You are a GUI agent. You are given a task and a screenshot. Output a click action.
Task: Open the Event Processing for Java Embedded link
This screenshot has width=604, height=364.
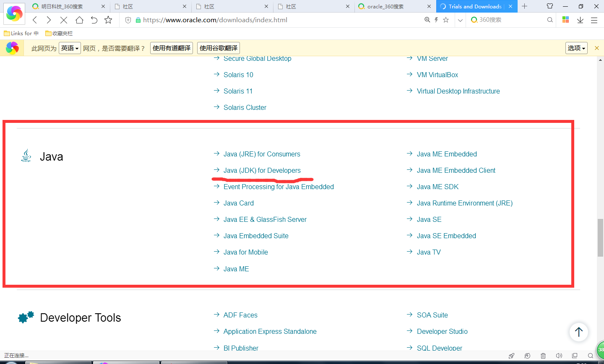(x=279, y=187)
